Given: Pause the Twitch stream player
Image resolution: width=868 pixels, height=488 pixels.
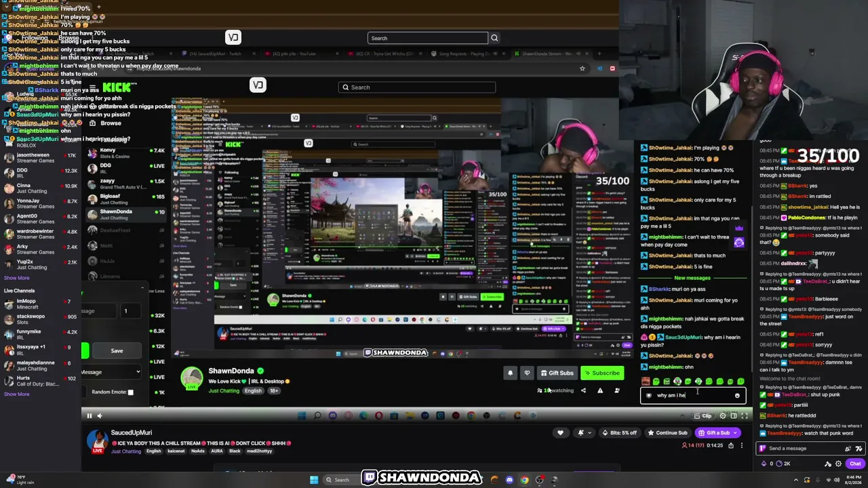Looking at the screenshot, I should [89, 415].
